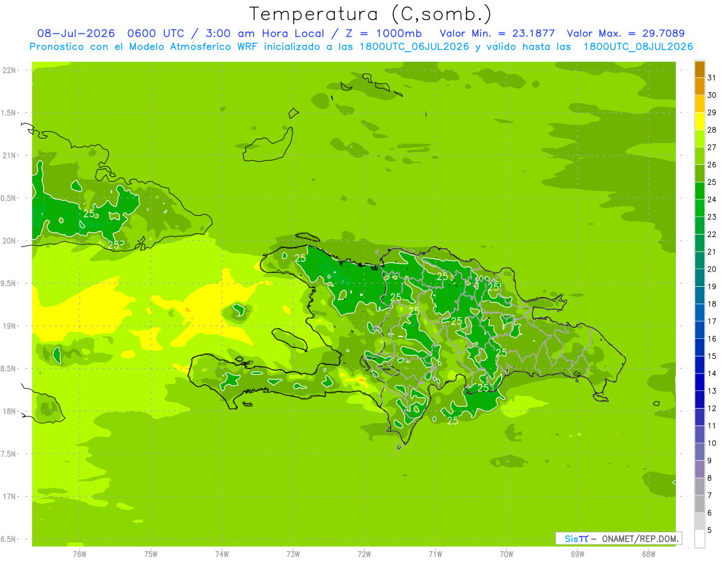Click the '18N' latitude axis label

coord(10,412)
